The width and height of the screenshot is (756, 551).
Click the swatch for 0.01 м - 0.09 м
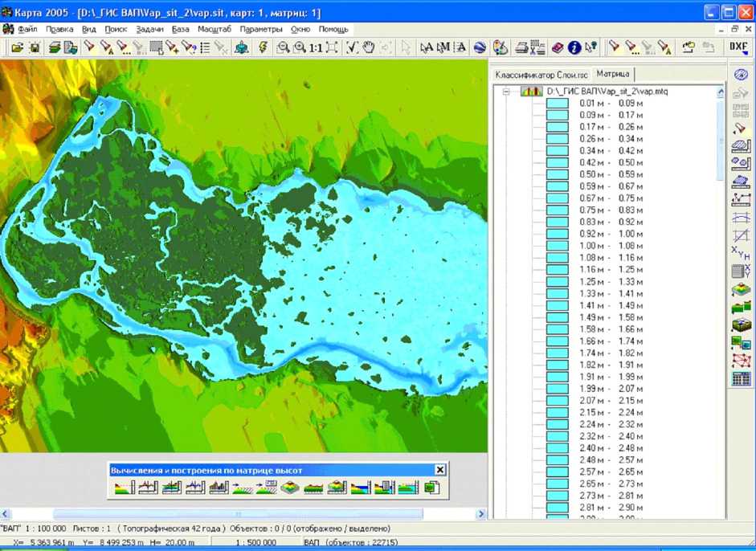[557, 104]
